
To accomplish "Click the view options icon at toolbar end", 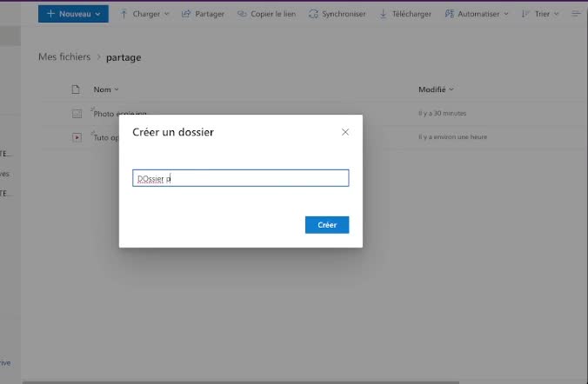I will (575, 14).
